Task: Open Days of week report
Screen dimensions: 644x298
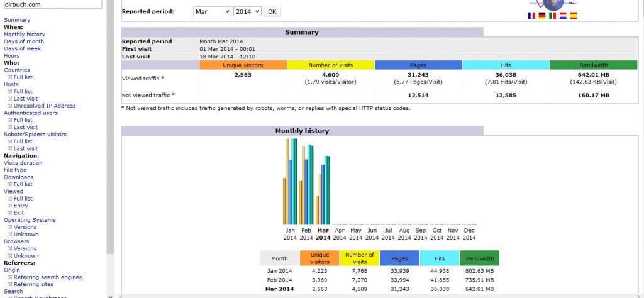Action: click(x=22, y=48)
